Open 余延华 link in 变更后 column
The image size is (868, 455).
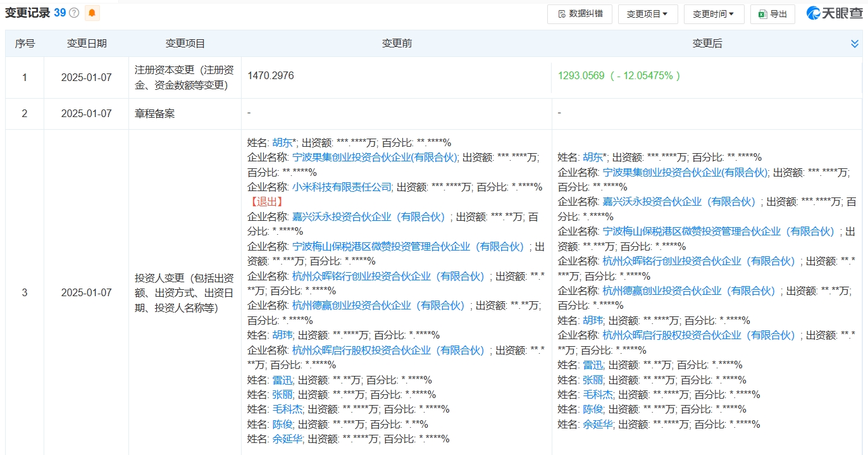pyautogui.click(x=598, y=424)
